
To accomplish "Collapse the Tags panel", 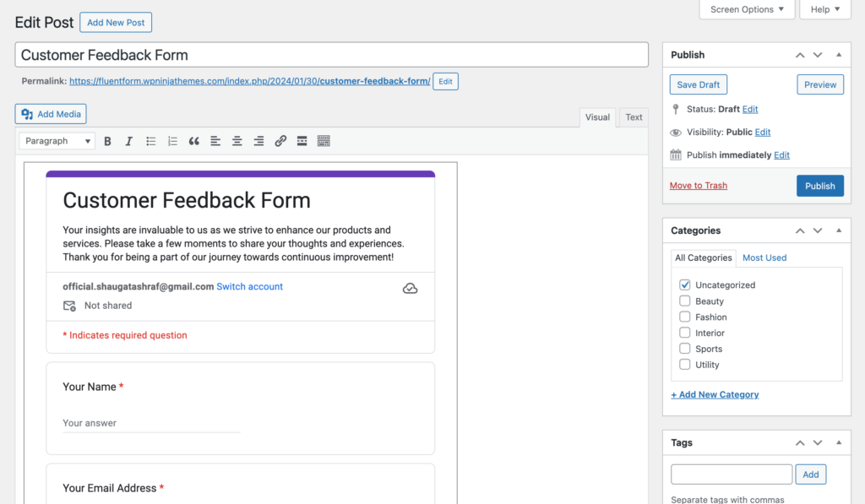I will (x=839, y=442).
